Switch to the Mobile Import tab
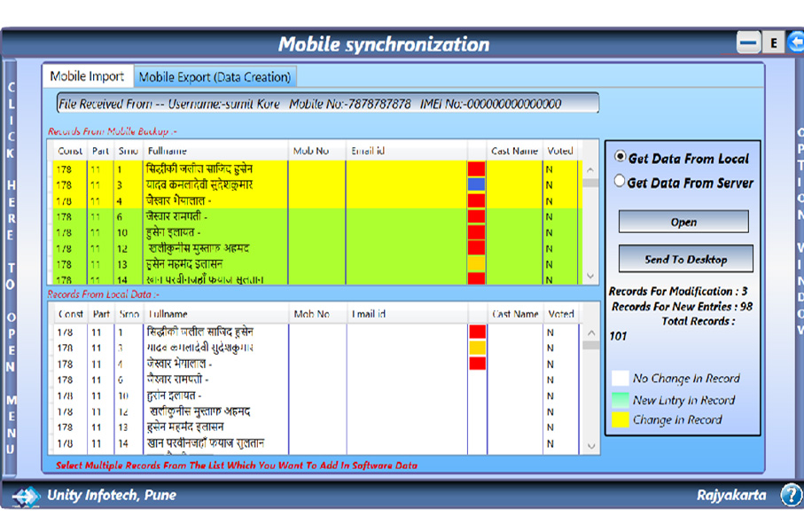The height and width of the screenshot is (532, 804). point(87,76)
